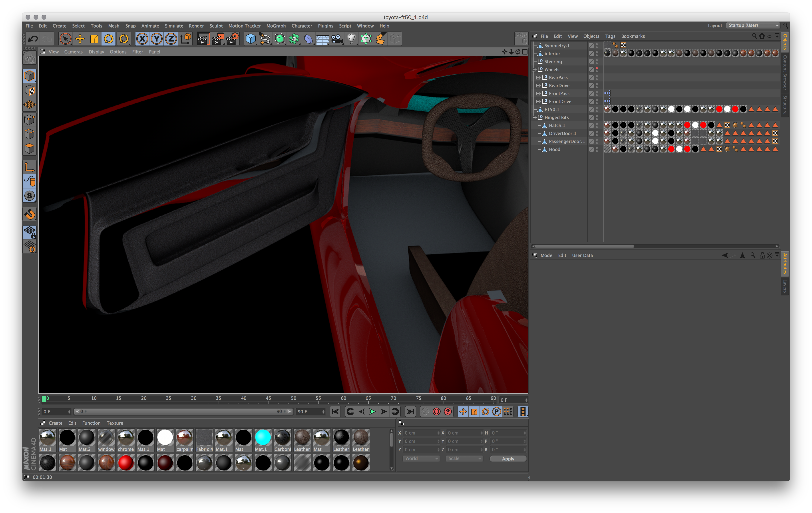Image resolution: width=812 pixels, height=513 pixels.
Task: Open the viewport Cameras menu
Action: (x=73, y=52)
